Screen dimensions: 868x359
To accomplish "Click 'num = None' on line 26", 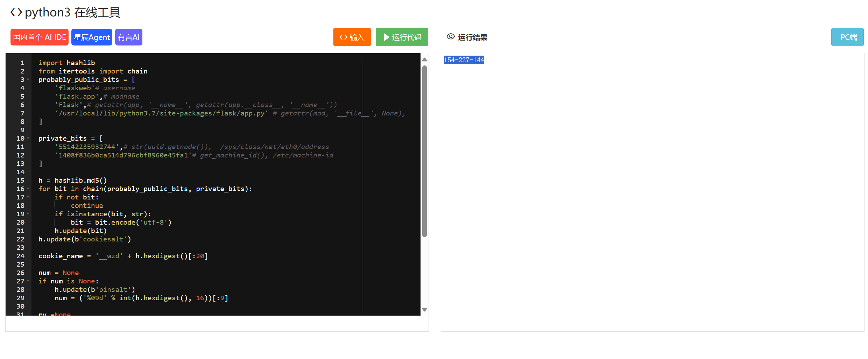I will tap(58, 273).
